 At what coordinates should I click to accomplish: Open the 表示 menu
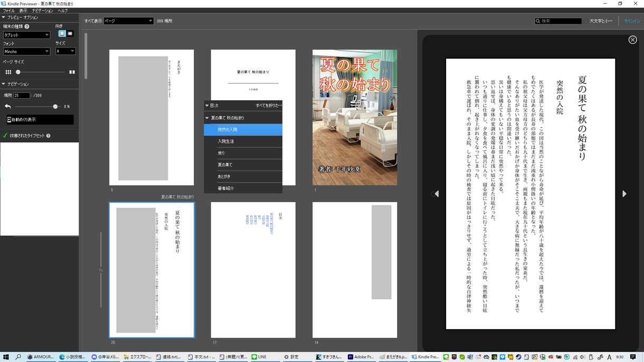[x=23, y=11]
